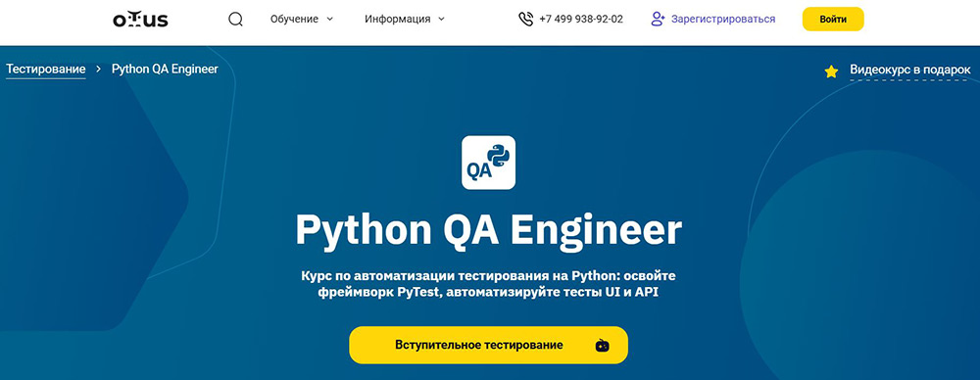Expand the Информация menu chevron

click(441, 20)
